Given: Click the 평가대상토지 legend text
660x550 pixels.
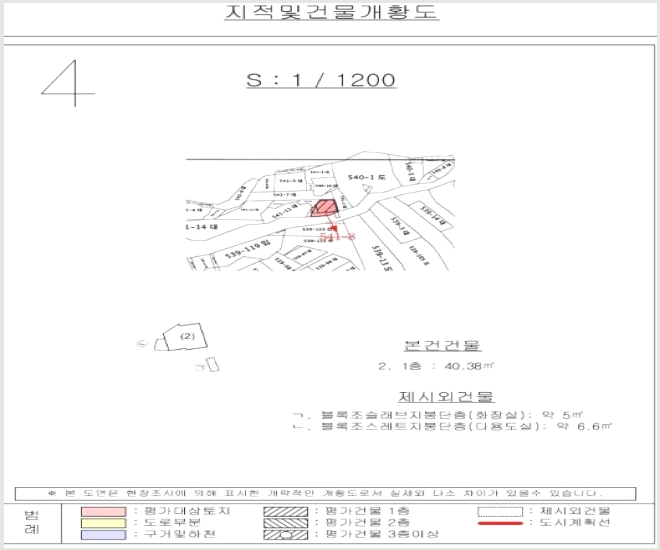Looking at the screenshot, I should (187, 511).
